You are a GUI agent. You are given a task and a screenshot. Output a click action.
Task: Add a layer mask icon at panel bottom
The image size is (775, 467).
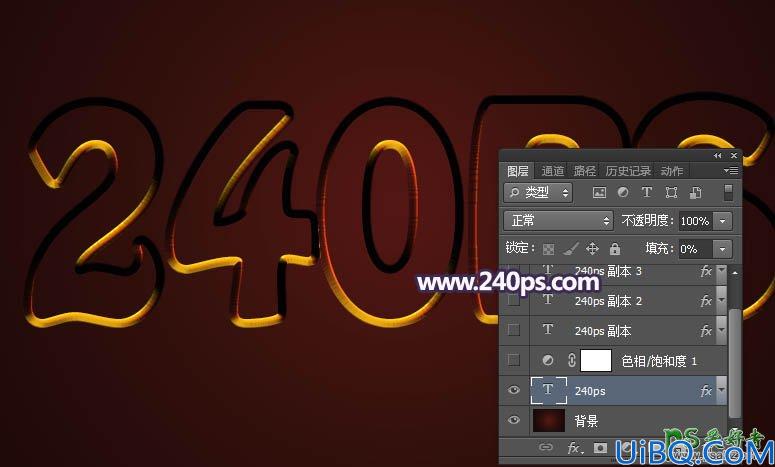[601, 448]
